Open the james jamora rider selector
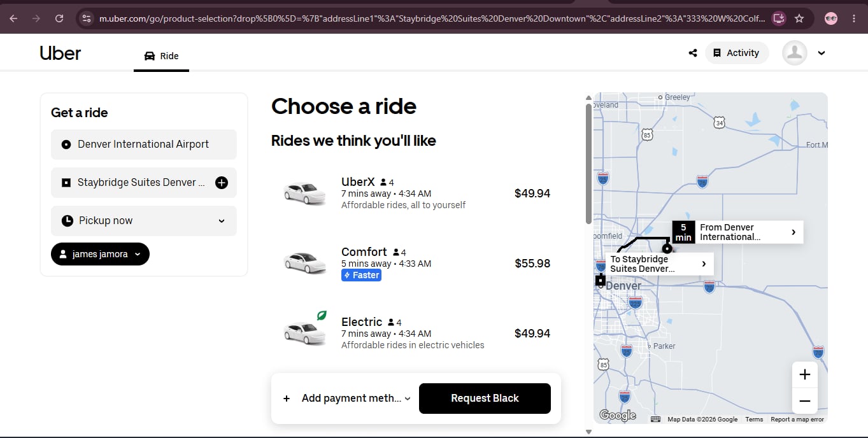The height and width of the screenshot is (438, 868). [x=100, y=254]
